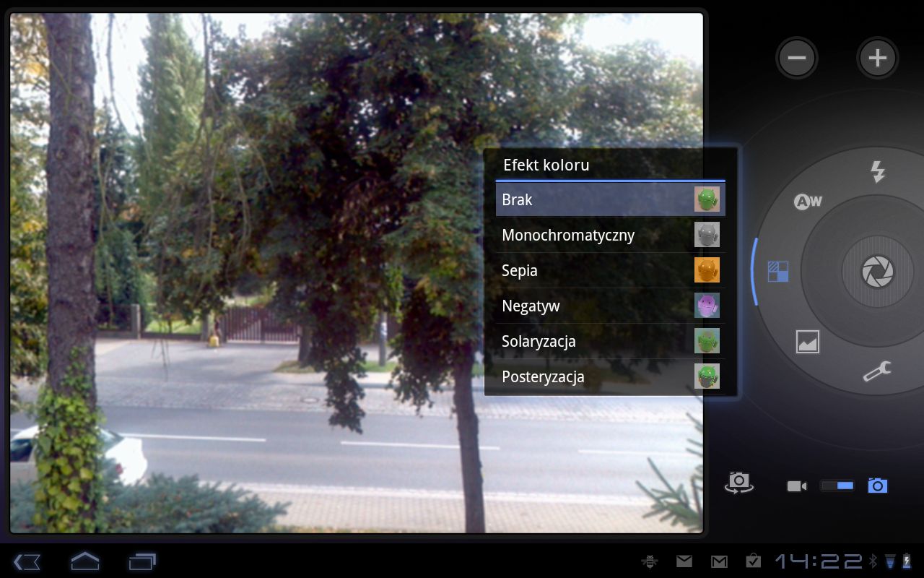Viewport: 924px width, 578px height.
Task: Open the USB debugging bug notification
Action: [648, 561]
